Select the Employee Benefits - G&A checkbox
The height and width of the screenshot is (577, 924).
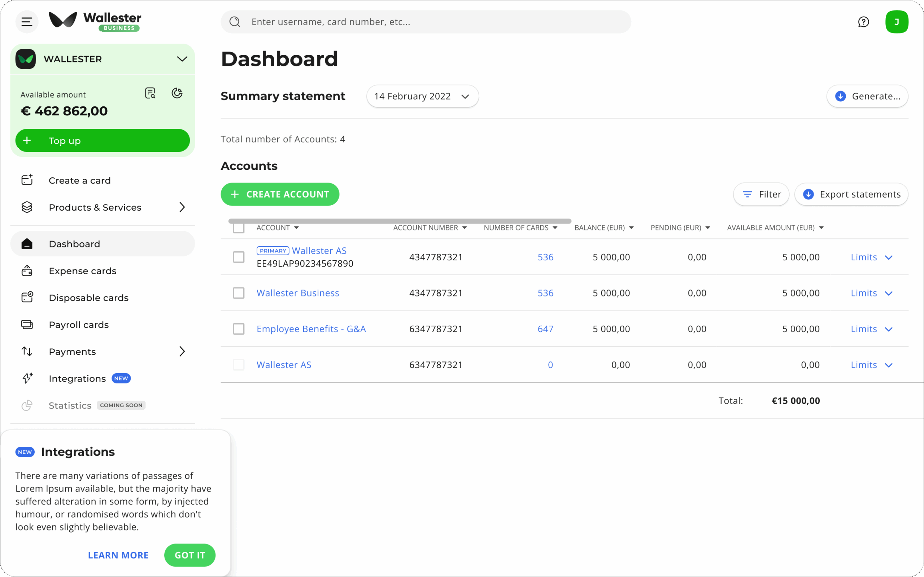pyautogui.click(x=239, y=329)
